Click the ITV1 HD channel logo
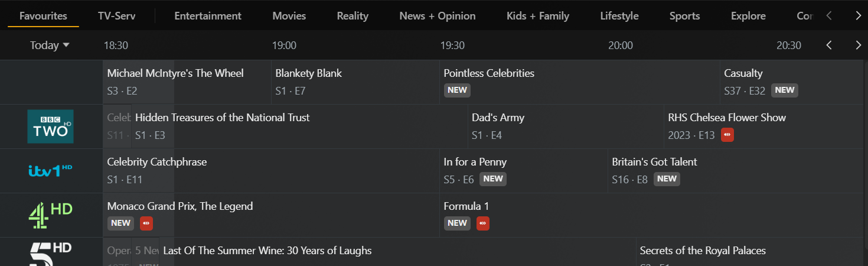This screenshot has height=266, width=868. pos(51,171)
